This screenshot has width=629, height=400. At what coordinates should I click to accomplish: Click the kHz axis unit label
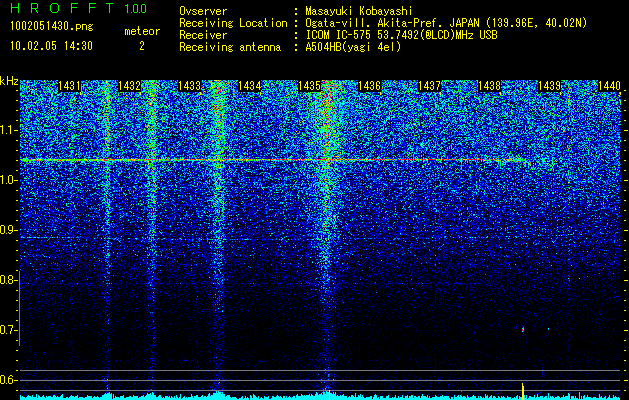9,81
